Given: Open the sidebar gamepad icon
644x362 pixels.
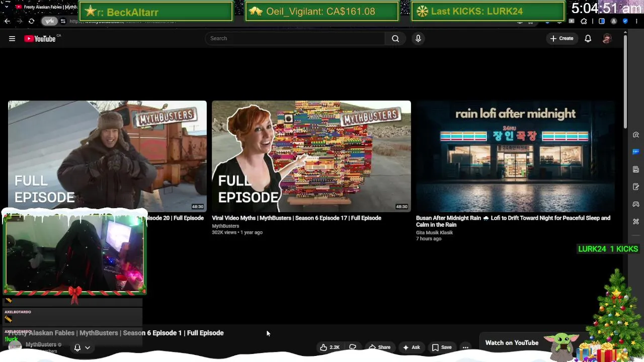Looking at the screenshot, I should pyautogui.click(x=636, y=204).
